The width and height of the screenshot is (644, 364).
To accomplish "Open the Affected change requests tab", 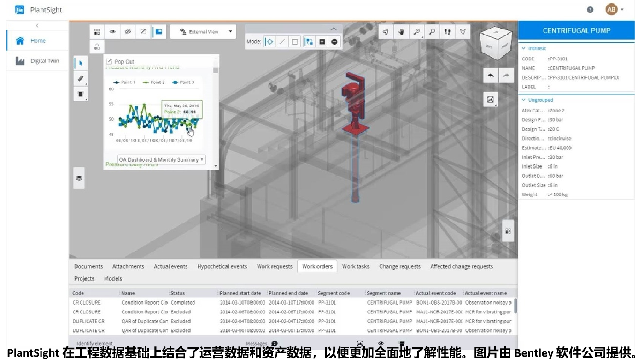I will coord(462,266).
